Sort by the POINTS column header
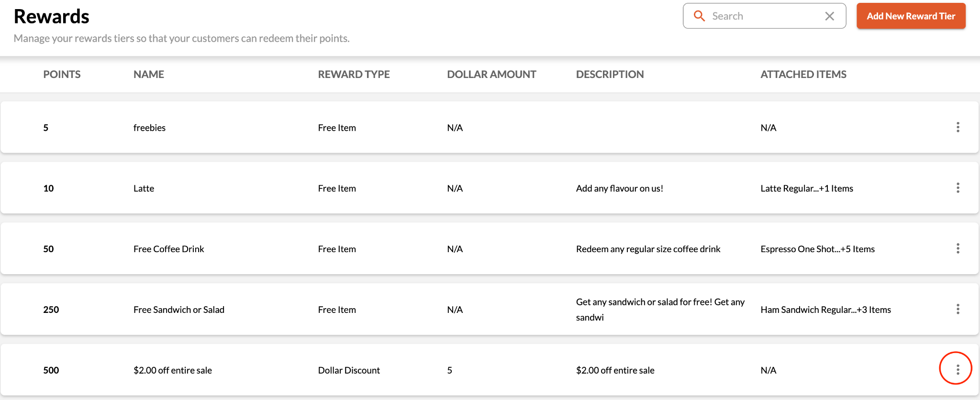Image resolution: width=980 pixels, height=400 pixels. (x=62, y=74)
